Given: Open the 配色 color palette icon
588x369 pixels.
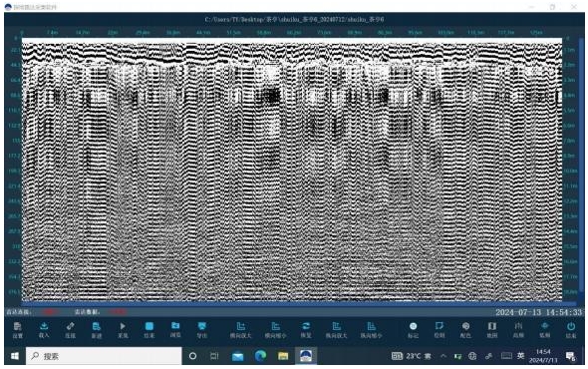Looking at the screenshot, I should pos(465,329).
